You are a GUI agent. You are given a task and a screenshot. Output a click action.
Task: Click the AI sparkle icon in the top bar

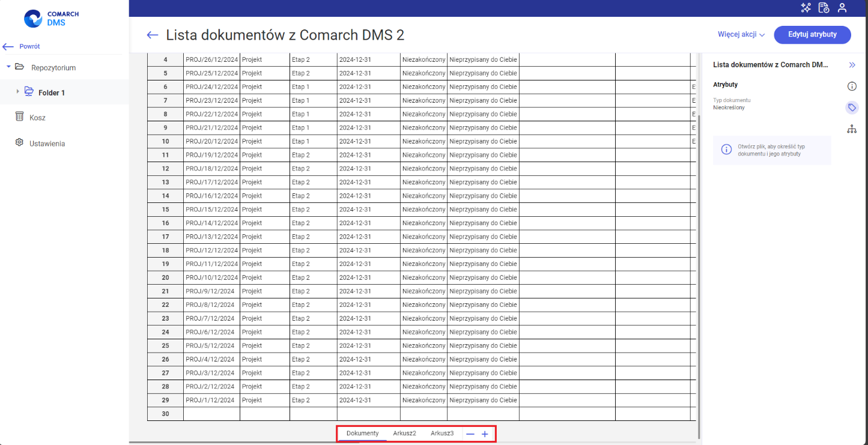[806, 8]
